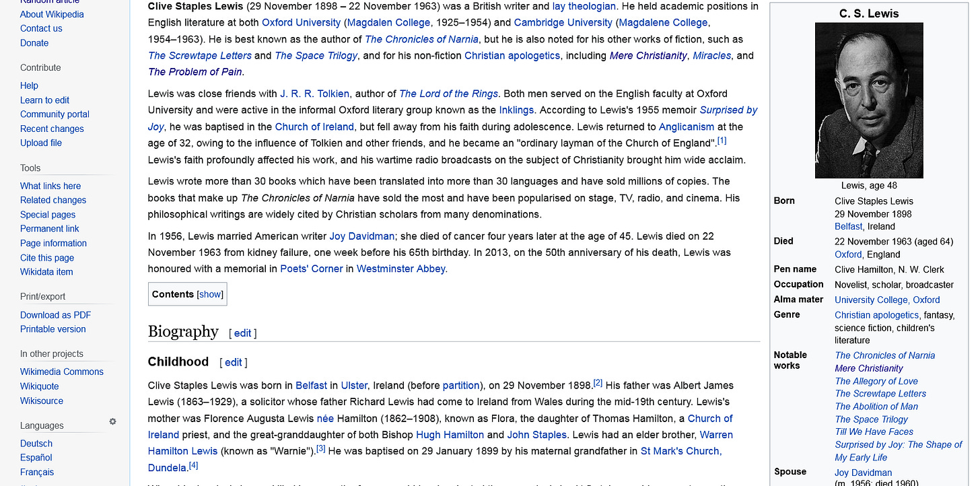Open Page information
The height and width of the screenshot is (486, 980).
point(53,243)
